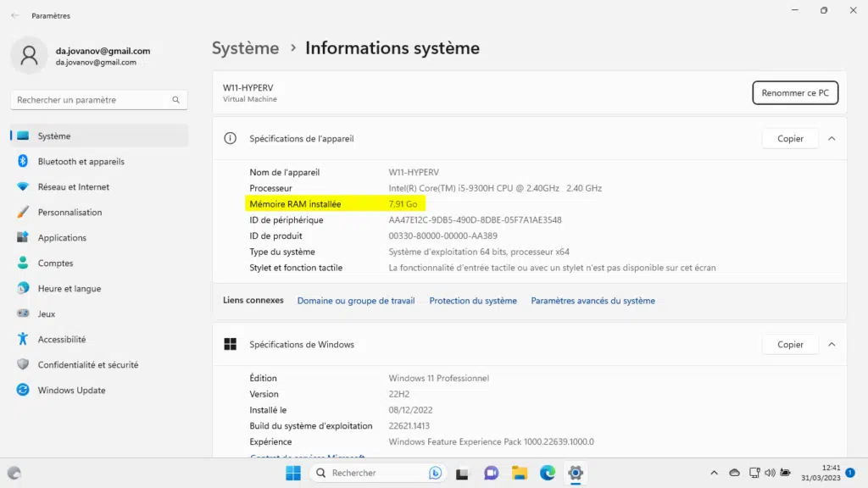Click the Accessibilité figure icon
Viewport: 868px width, 488px height.
pyautogui.click(x=23, y=339)
